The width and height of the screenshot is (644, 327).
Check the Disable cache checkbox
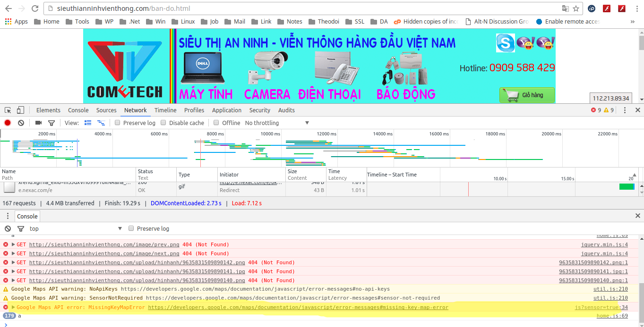point(163,123)
